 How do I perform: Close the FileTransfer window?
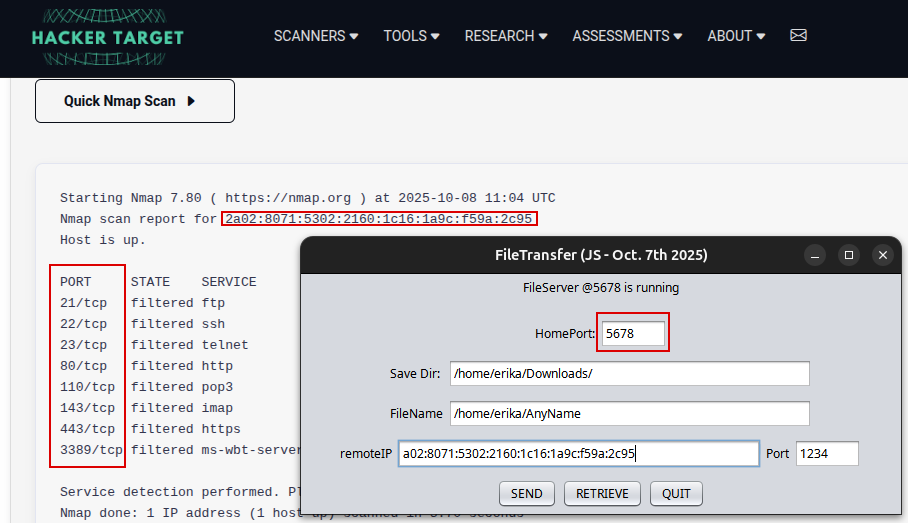(882, 255)
